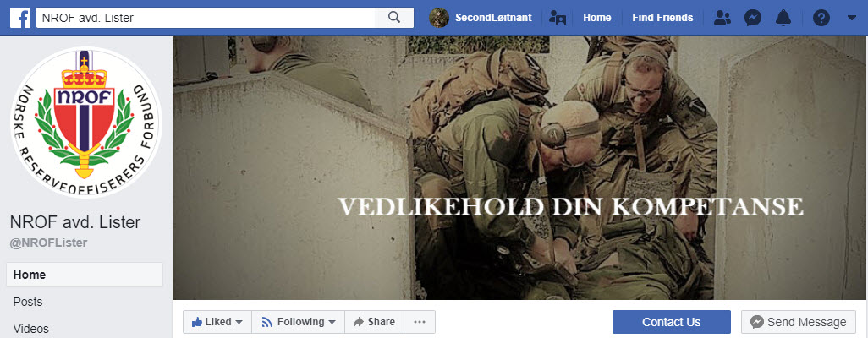
Task: Open the SecondLøitnant profile avatar
Action: pyautogui.click(x=439, y=18)
